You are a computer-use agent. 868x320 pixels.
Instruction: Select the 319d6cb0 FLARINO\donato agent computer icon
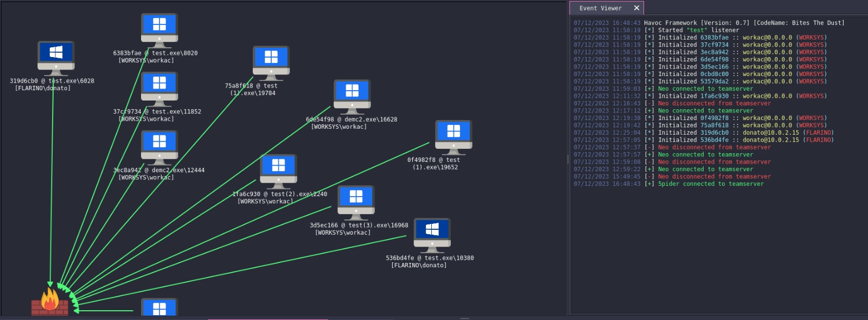(x=56, y=58)
